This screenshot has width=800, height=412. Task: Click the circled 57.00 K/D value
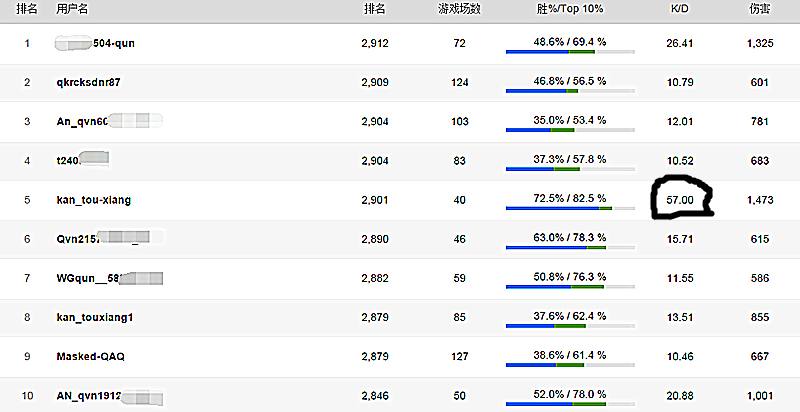coord(680,200)
